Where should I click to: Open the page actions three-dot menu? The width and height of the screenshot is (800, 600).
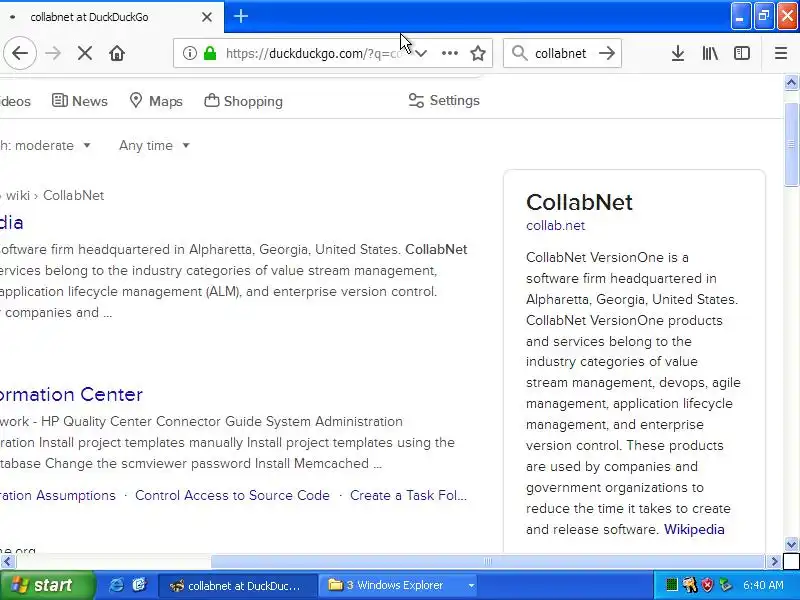tap(449, 53)
